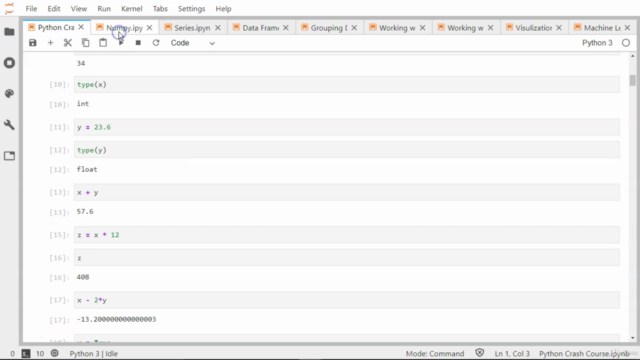
Task: Open the Open Tabs sidebar panel
Action: (9, 156)
